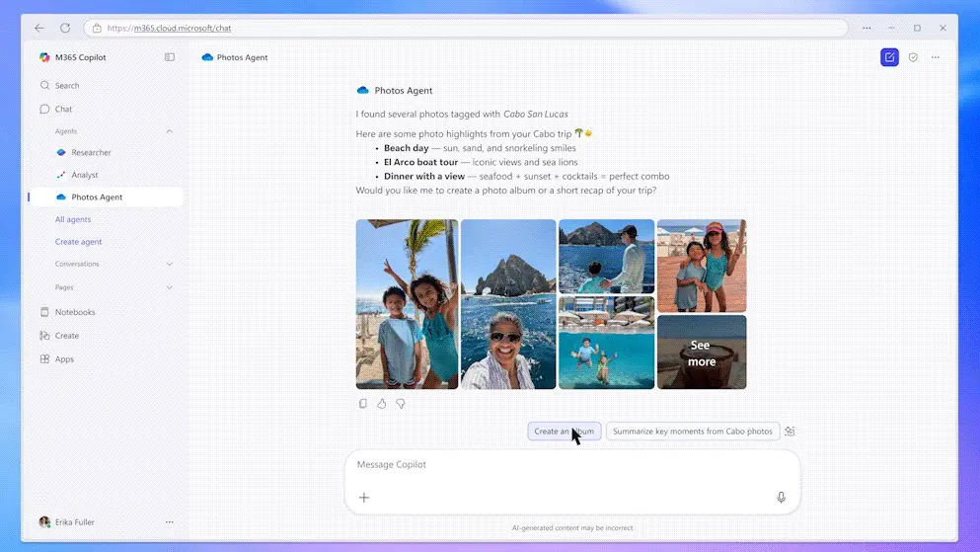Refresh the browser page
Viewport: 980px width, 552px height.
65,29
